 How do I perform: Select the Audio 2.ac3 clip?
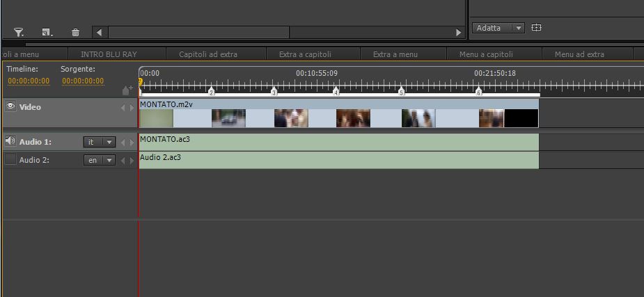[339, 160]
